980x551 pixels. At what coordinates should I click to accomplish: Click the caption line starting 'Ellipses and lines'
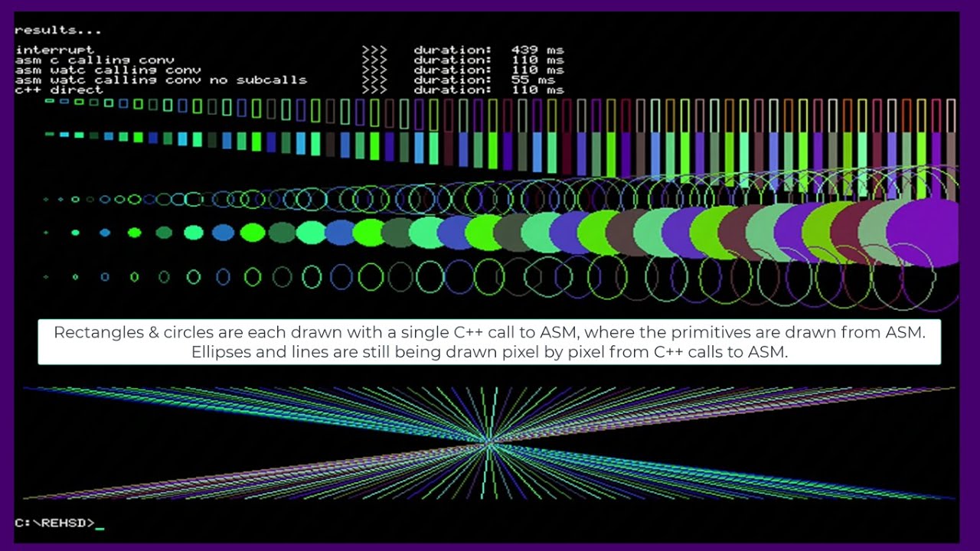(489, 353)
